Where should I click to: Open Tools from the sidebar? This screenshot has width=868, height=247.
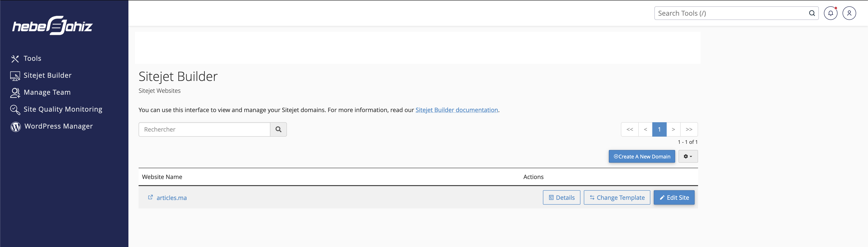tap(32, 58)
